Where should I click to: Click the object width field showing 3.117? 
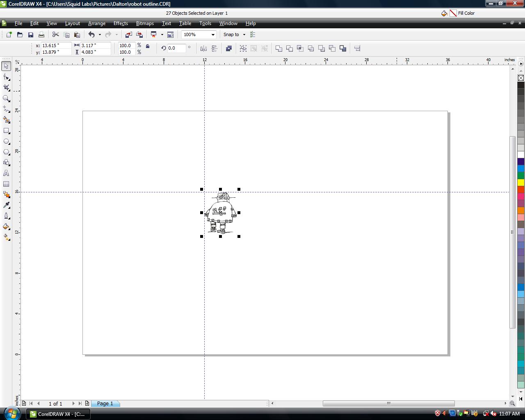tap(96, 46)
